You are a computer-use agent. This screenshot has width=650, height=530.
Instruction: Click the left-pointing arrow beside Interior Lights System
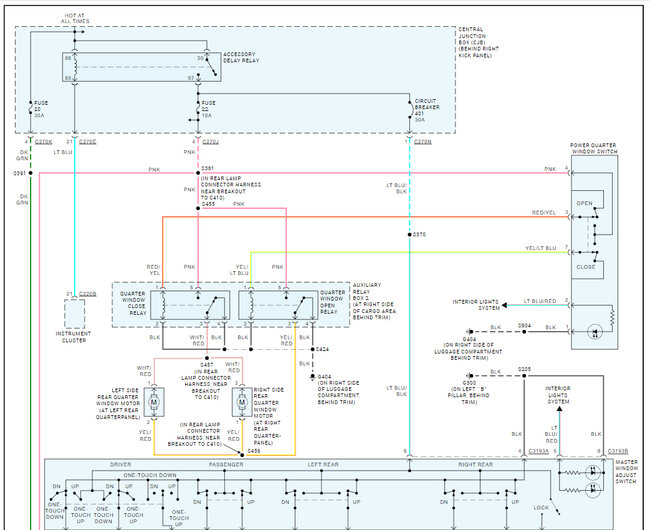coord(504,305)
